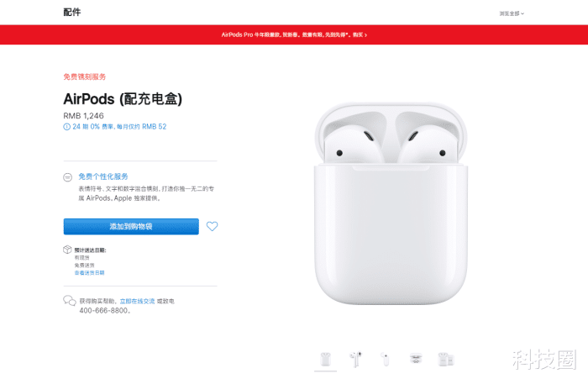588x384 pixels.
Task: Click the large AirPods product image
Action: (391, 203)
